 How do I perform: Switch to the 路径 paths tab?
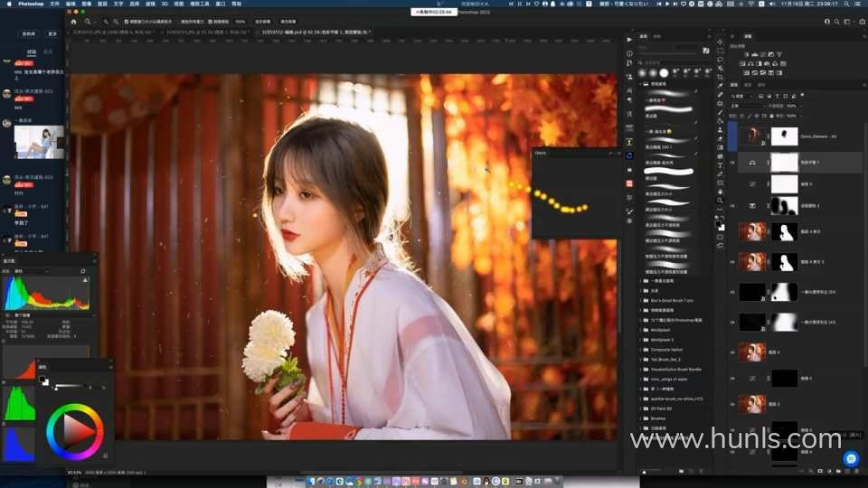tap(761, 85)
